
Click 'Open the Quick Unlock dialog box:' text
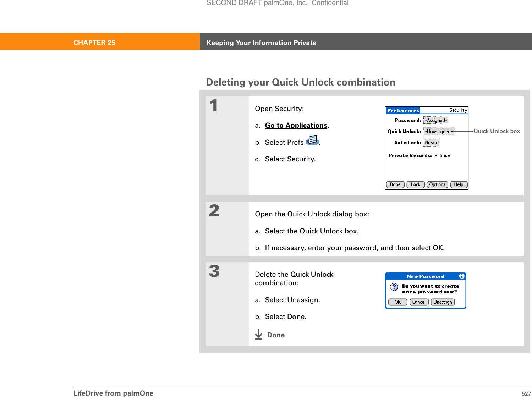click(312, 214)
